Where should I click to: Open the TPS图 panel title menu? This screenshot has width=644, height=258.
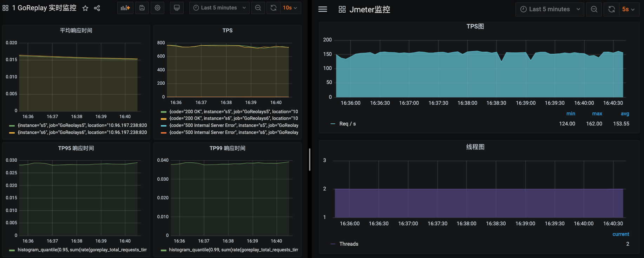pyautogui.click(x=475, y=26)
